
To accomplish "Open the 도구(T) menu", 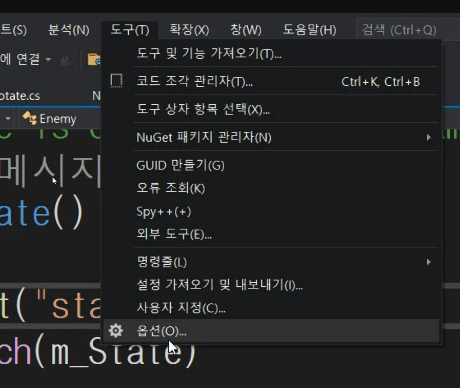I will (130, 30).
